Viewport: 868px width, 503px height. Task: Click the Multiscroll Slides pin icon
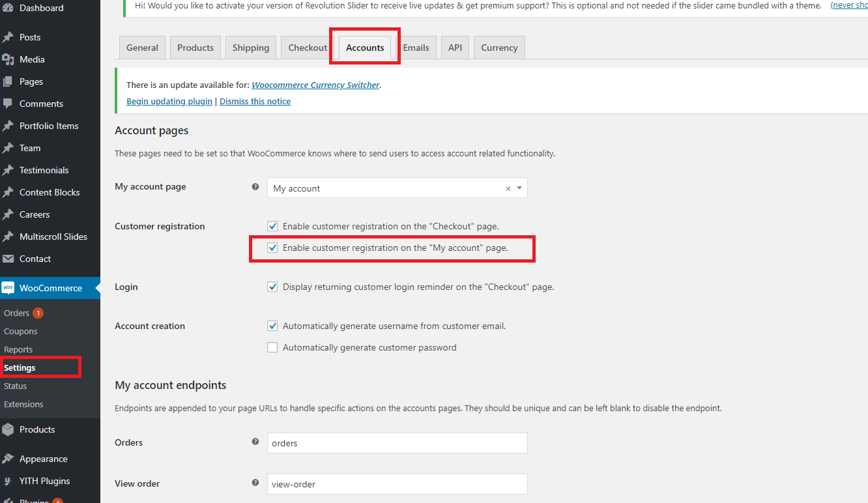[8, 237]
